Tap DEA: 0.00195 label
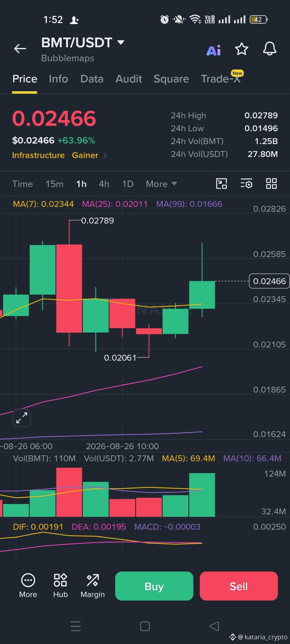 (x=99, y=527)
